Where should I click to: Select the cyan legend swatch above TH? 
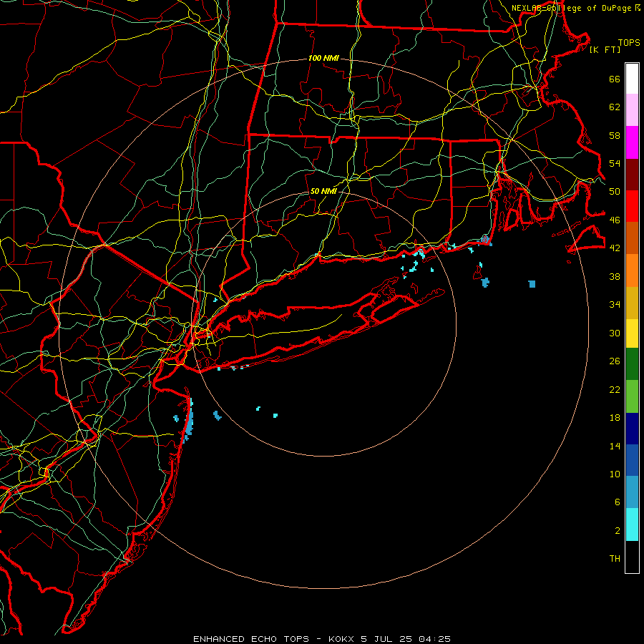(x=632, y=525)
